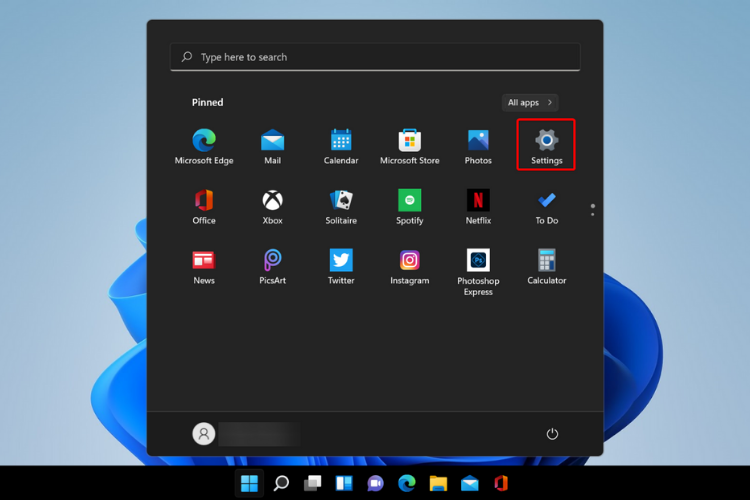
Task: Open the To Do app
Action: 546,205
